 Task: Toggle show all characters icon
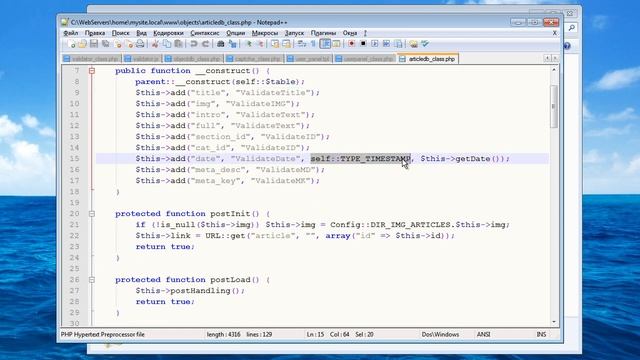tap(313, 44)
